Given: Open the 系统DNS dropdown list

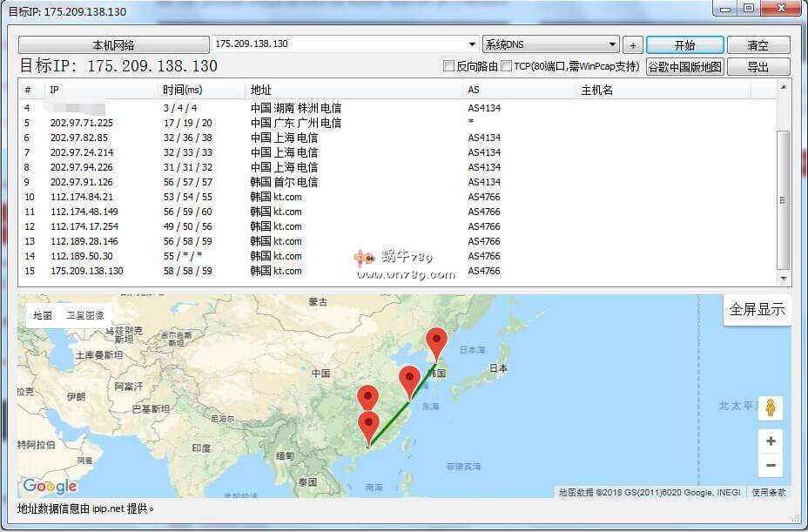Looking at the screenshot, I should pyautogui.click(x=613, y=44).
